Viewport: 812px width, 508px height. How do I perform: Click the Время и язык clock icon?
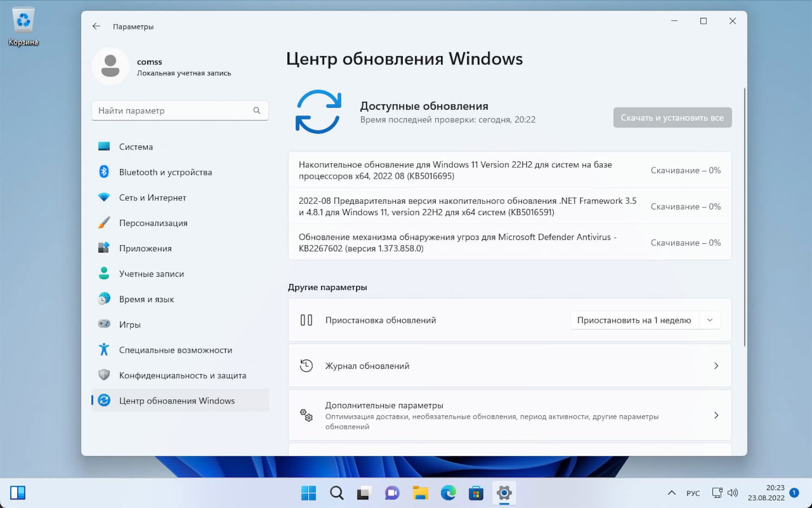click(x=104, y=299)
